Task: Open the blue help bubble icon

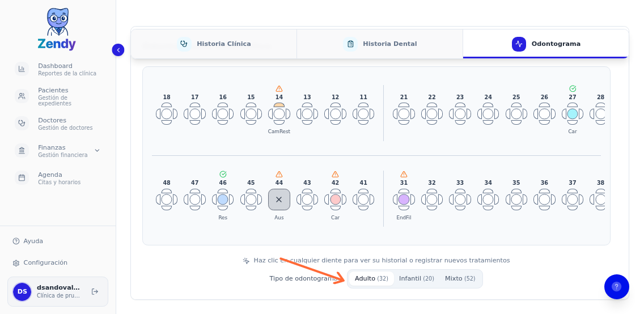Action: tap(616, 287)
